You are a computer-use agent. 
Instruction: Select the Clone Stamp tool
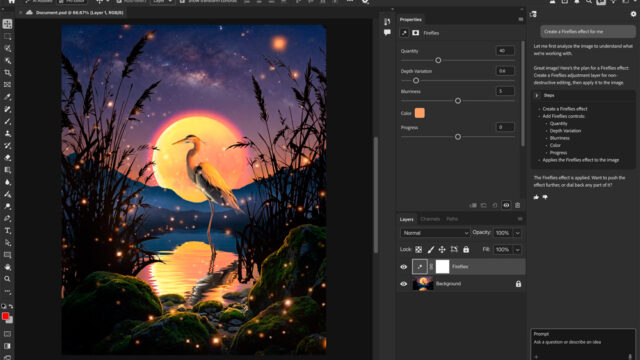pyautogui.click(x=7, y=133)
